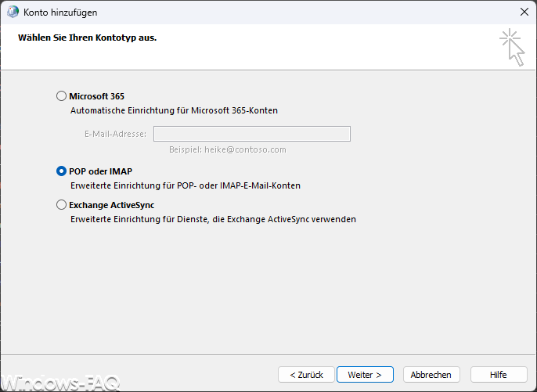The image size is (537, 392).
Task: Click the text 'Automatische Einrichtung für Microsoft 365-Konten'
Action: pyautogui.click(x=174, y=110)
